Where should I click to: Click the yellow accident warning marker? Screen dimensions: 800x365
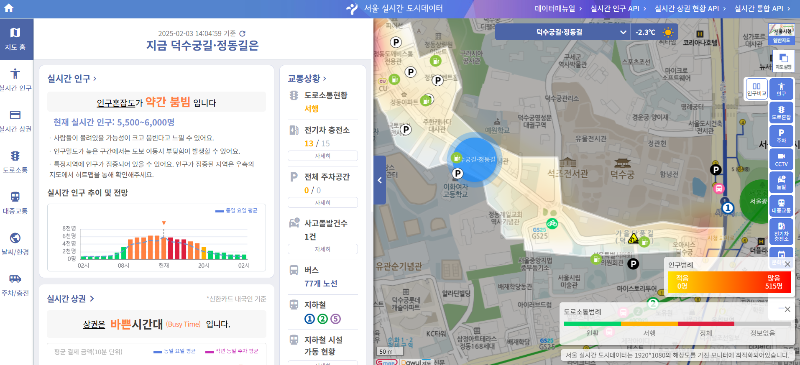click(x=634, y=238)
